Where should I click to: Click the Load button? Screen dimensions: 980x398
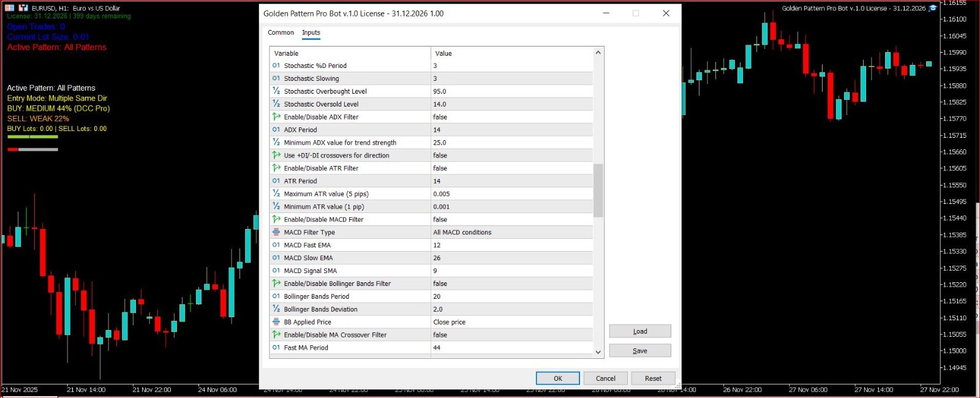(640, 331)
